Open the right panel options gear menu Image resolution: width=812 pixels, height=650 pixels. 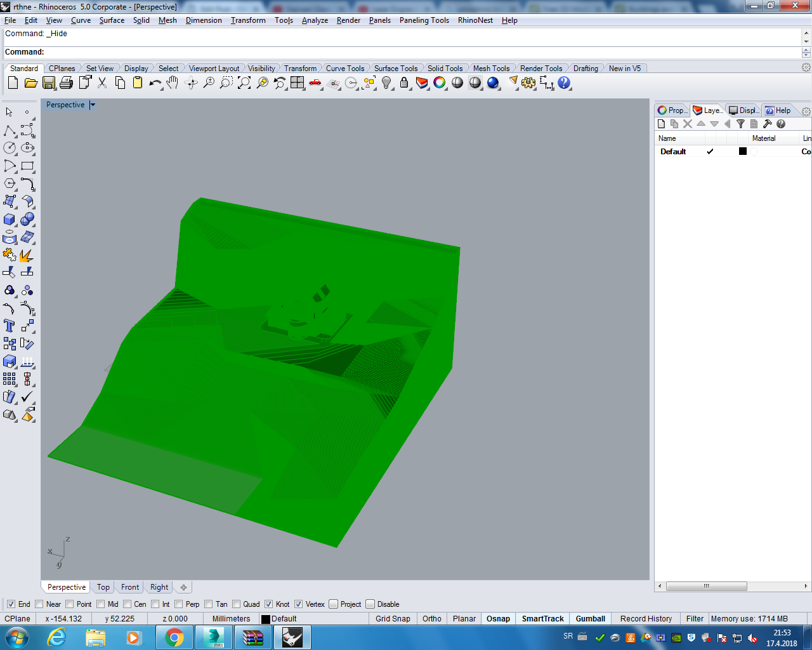tap(806, 110)
